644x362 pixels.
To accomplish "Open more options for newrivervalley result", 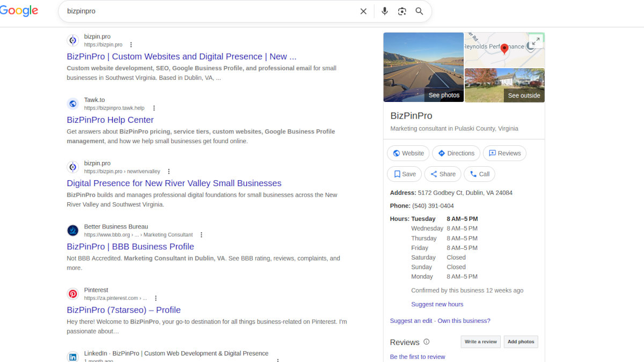I will [x=169, y=172].
